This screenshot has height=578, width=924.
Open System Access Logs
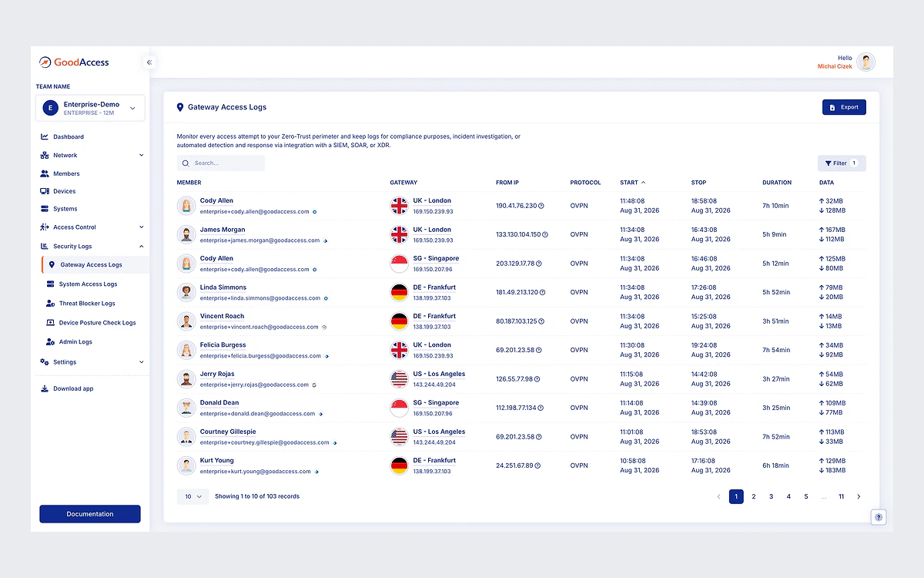88,284
